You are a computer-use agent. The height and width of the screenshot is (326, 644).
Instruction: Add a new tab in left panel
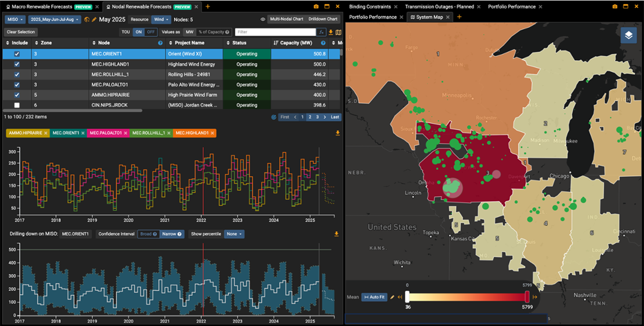208,6
